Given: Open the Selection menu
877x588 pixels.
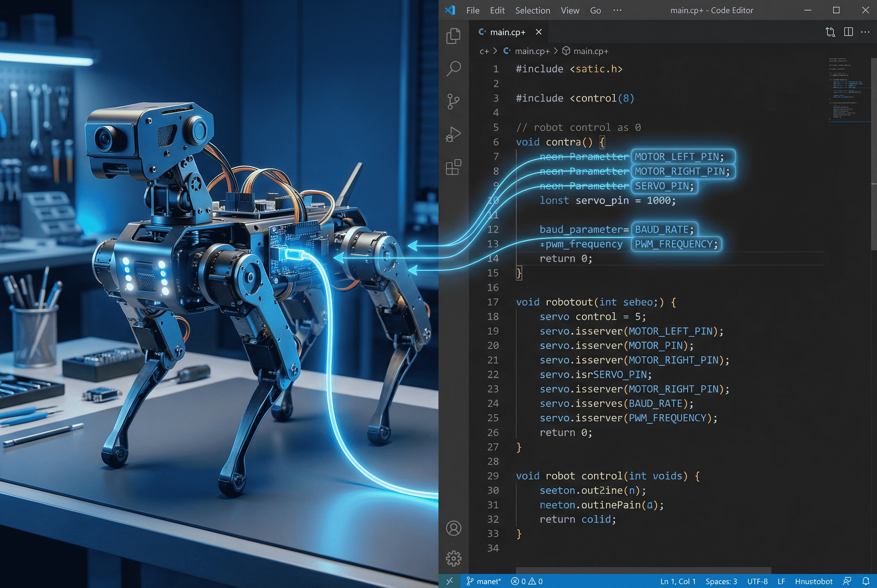Looking at the screenshot, I should (532, 10).
